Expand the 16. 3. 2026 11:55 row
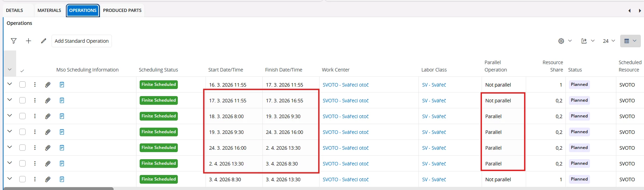Screen dimensions: 644x190 9,84
